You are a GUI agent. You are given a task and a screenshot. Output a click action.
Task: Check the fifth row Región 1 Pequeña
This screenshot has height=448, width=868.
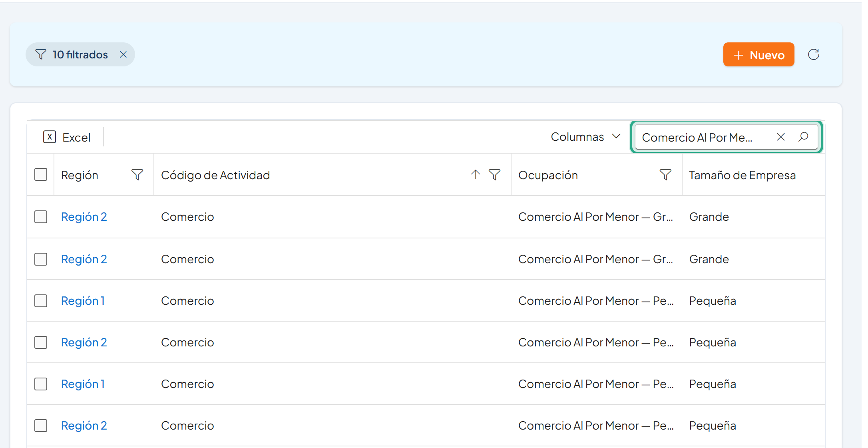tap(41, 384)
